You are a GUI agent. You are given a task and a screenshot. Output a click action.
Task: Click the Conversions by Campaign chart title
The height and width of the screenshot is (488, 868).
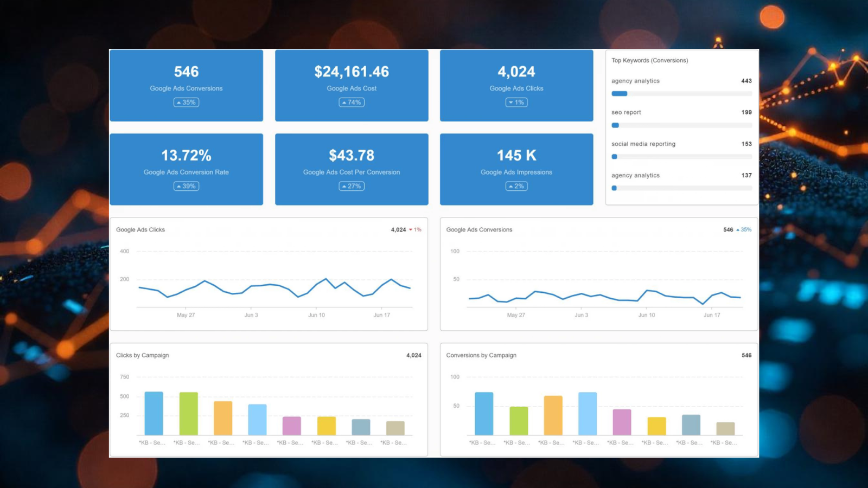coord(481,355)
